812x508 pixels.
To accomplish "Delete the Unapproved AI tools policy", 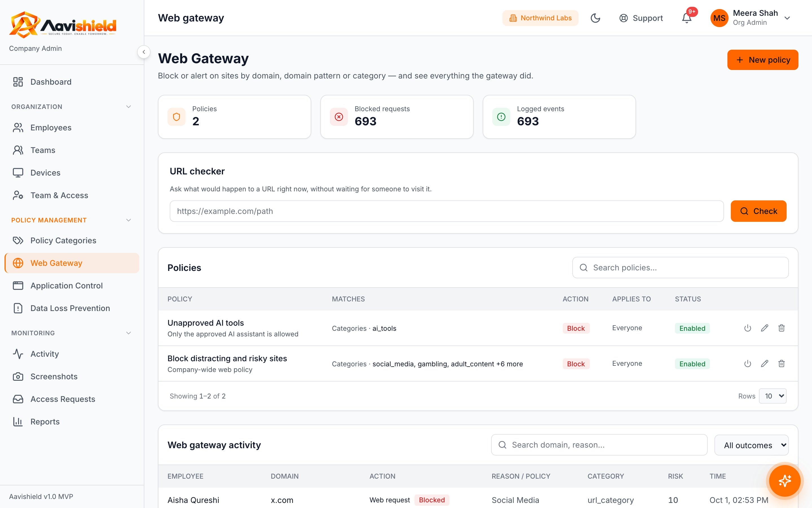I will click(x=782, y=328).
